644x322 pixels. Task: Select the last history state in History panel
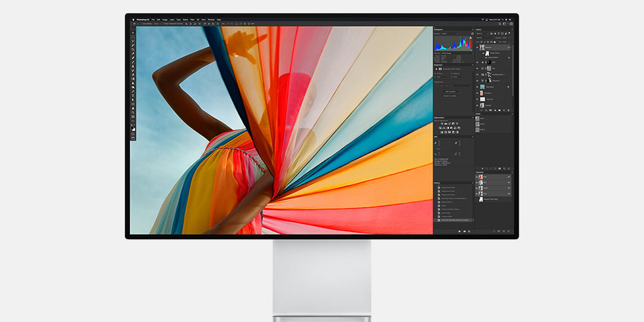coord(453,220)
